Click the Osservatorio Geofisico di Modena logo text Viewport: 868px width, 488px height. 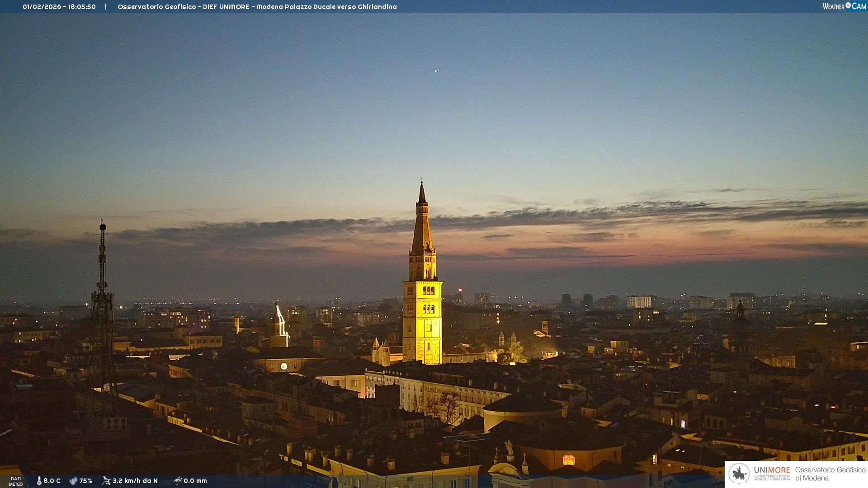click(x=830, y=474)
